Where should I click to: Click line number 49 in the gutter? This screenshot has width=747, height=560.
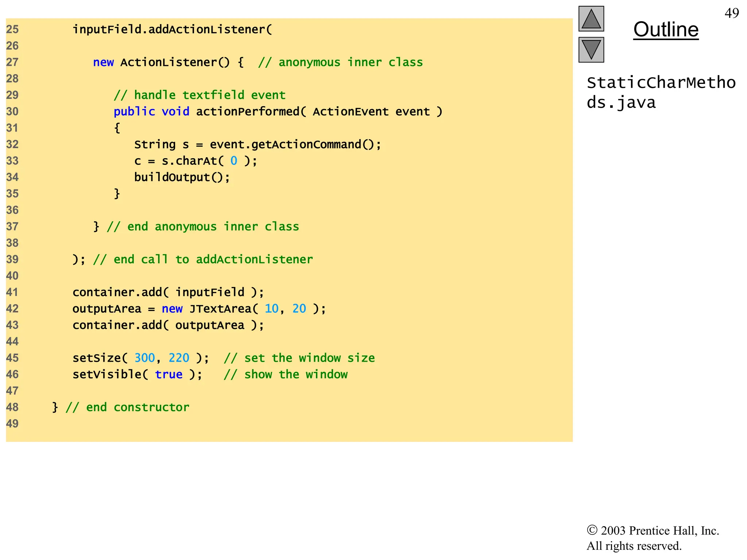pos(12,424)
